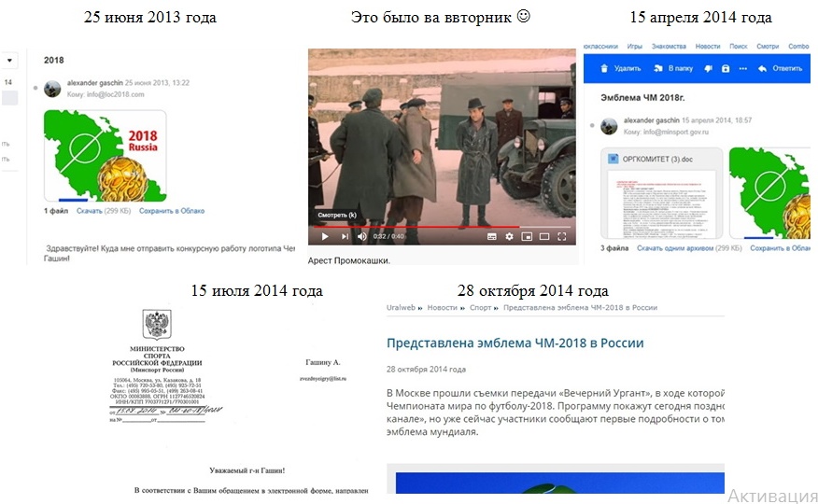The height and width of the screenshot is (504, 818).
Task: Enable theater mode in video player
Action: [x=544, y=237]
